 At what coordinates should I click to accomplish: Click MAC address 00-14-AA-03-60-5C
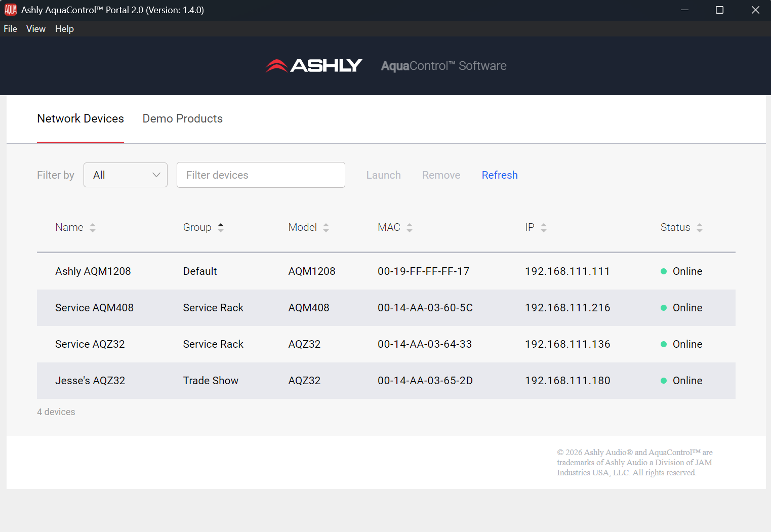(425, 308)
